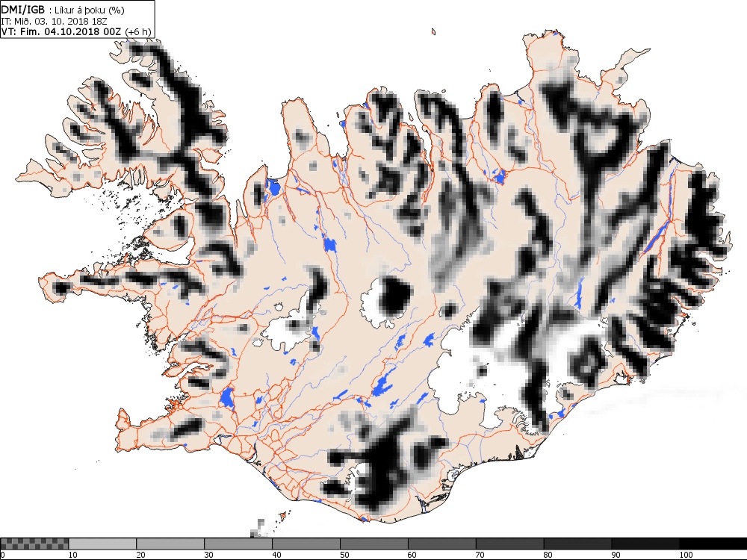Click the legend label '30'

point(208,554)
